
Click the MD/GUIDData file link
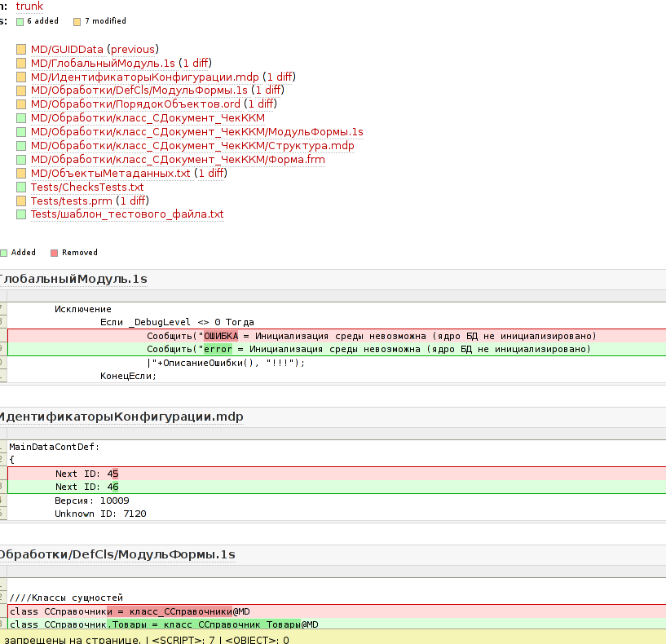point(67,50)
